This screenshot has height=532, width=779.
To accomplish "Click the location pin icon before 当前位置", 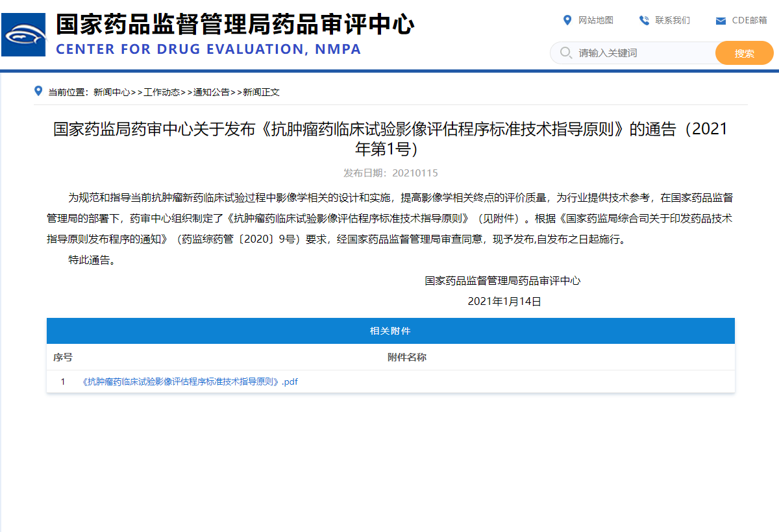I will pos(38,91).
